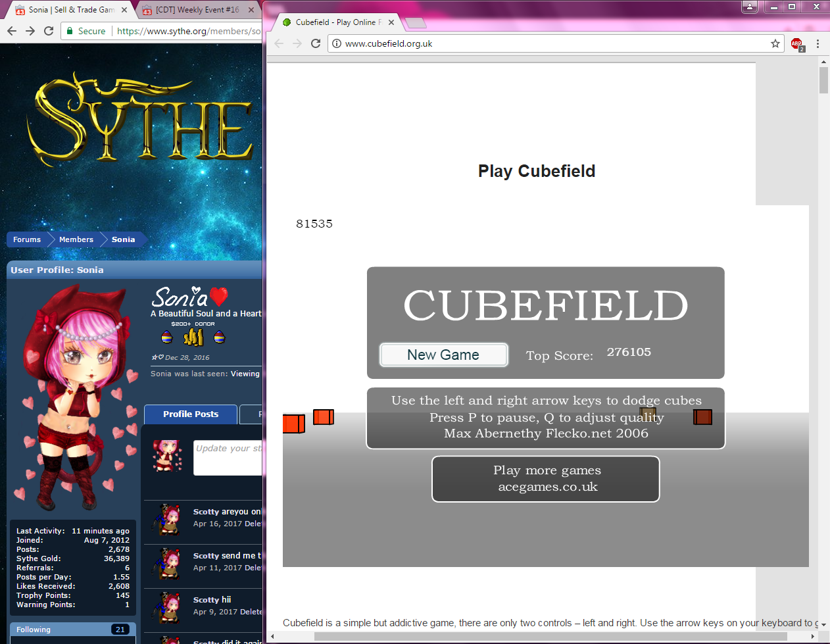Click the avatar beside the Apr 9, 2017 post
The image size is (830, 644).
point(167,608)
